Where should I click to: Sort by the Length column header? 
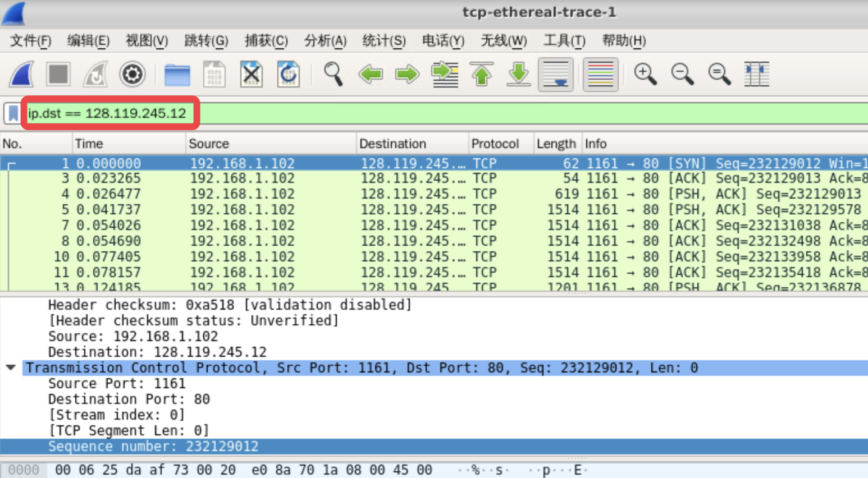point(558,144)
